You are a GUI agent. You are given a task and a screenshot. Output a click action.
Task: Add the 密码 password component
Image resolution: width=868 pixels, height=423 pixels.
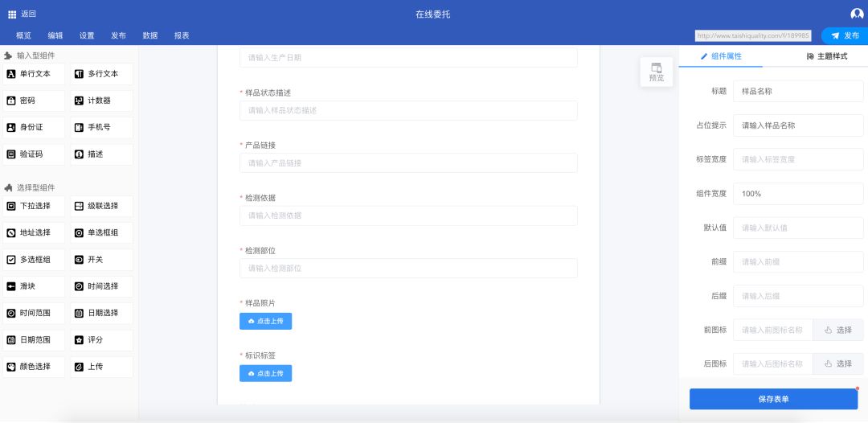[34, 101]
